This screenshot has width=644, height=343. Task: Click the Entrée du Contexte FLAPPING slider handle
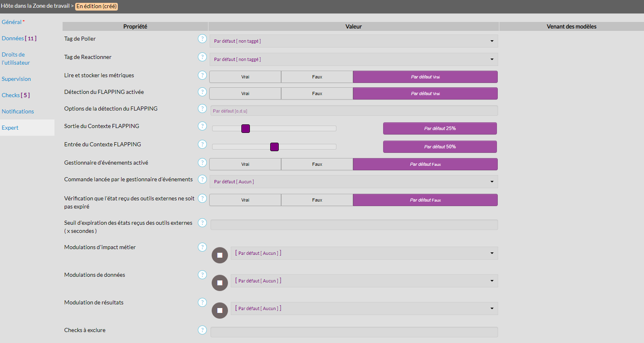274,147
